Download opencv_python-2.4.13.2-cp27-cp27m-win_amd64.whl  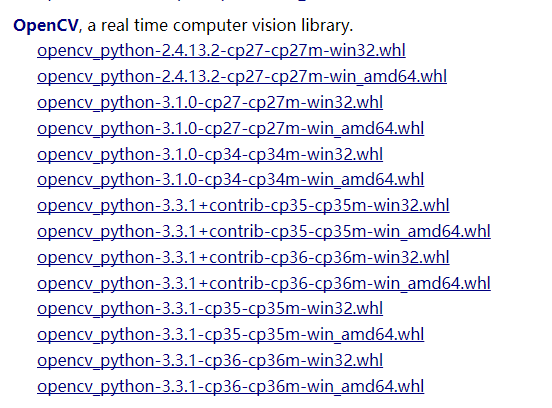tap(242, 76)
